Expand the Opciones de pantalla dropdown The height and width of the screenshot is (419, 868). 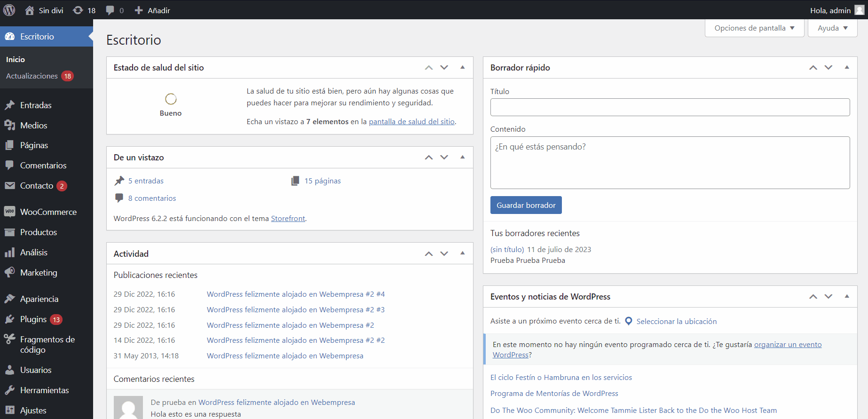click(x=754, y=28)
